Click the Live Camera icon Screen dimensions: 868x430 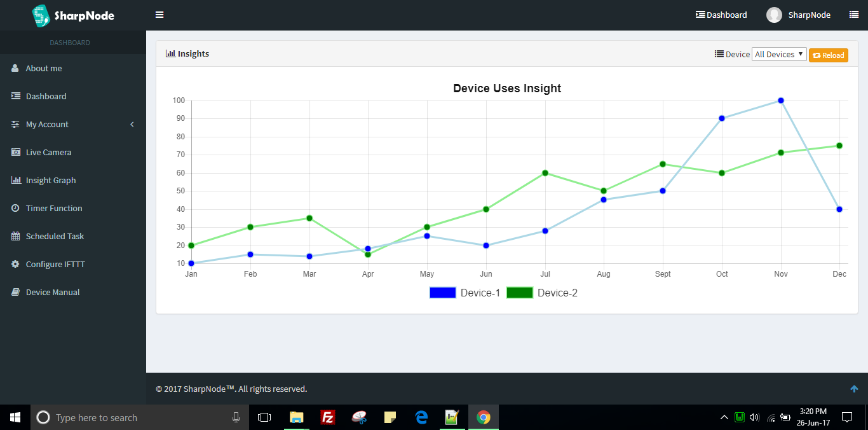[15, 152]
